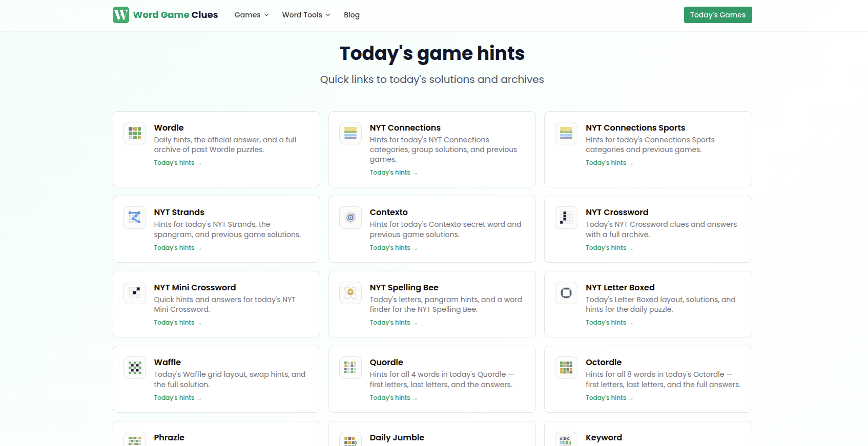Image resolution: width=868 pixels, height=446 pixels.
Task: Open Today's hints for NYT Connections Sports
Action: 609,163
